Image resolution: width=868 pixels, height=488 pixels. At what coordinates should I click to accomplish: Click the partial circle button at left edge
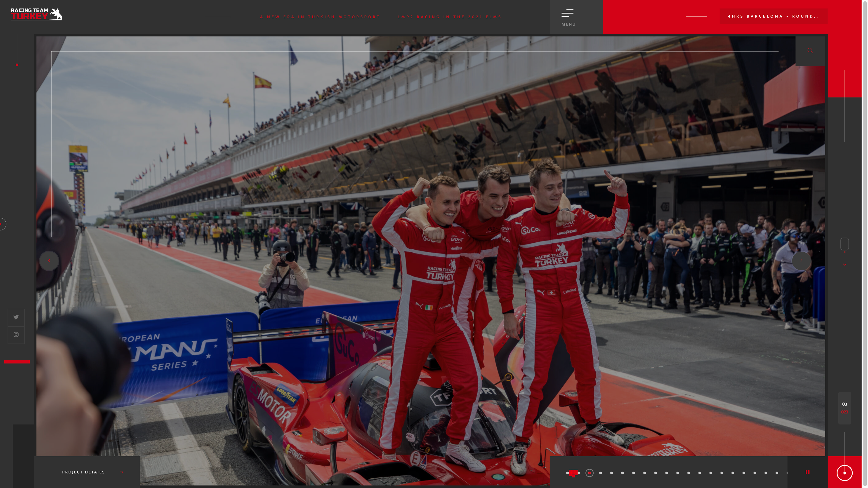(x=3, y=224)
